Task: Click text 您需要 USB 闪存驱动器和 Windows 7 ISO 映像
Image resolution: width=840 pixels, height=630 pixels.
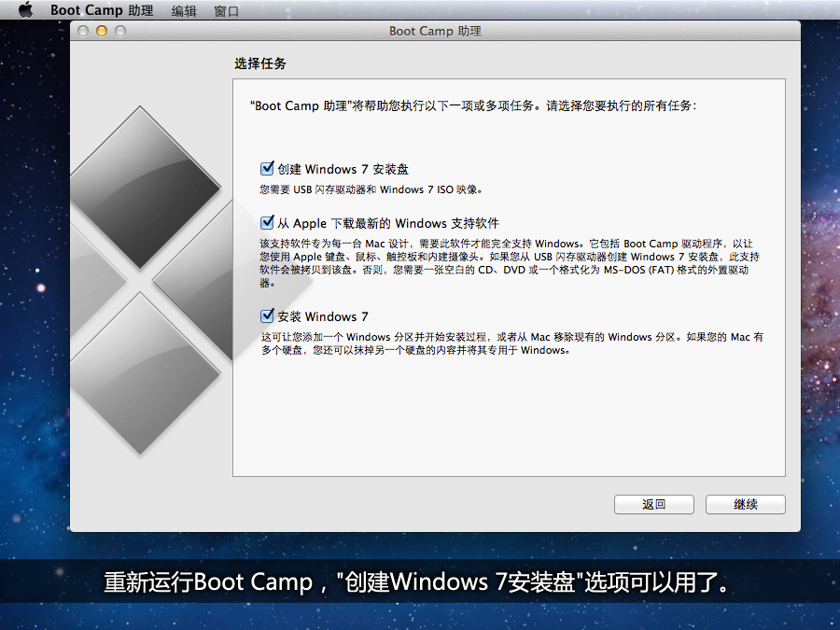Action: click(x=371, y=189)
